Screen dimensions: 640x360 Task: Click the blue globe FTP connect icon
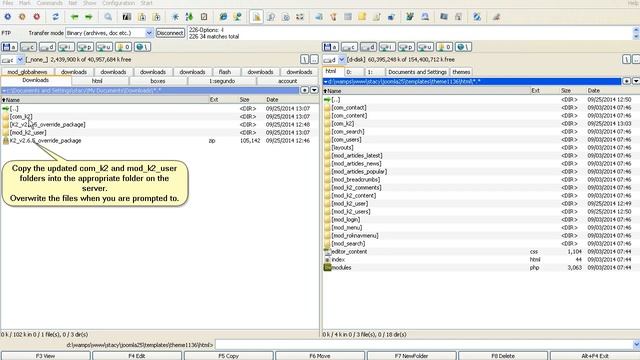pos(223,17)
